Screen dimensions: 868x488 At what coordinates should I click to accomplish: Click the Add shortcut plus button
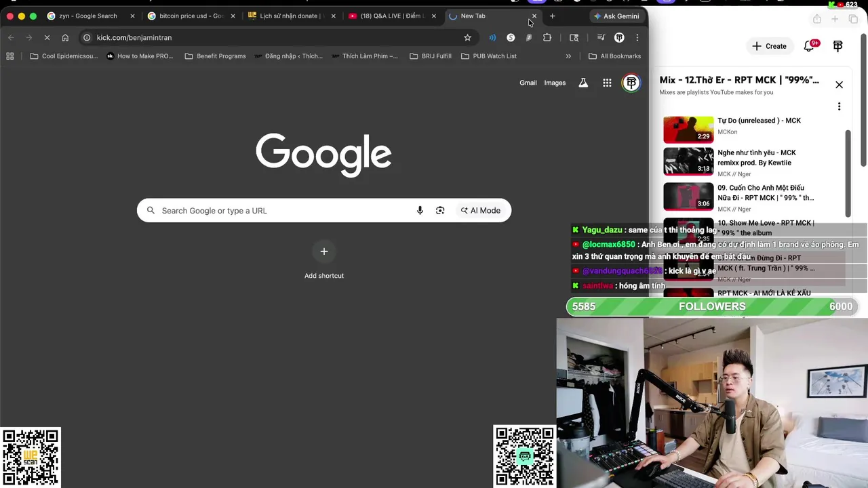[324, 251]
